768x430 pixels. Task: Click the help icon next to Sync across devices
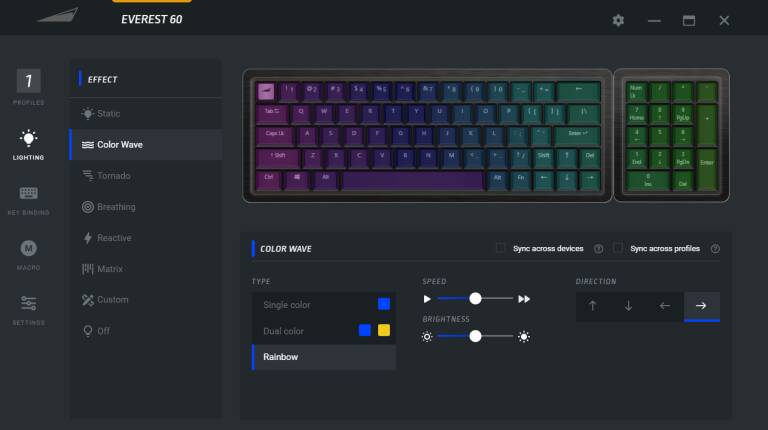pos(599,249)
